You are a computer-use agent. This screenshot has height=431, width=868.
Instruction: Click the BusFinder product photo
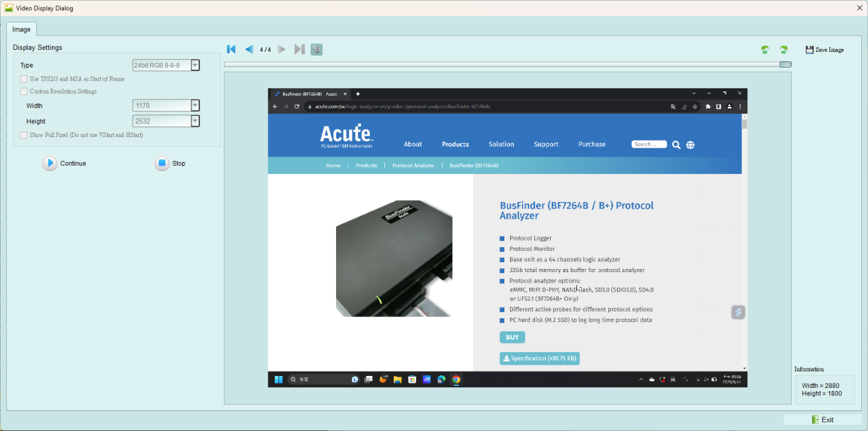(394, 258)
